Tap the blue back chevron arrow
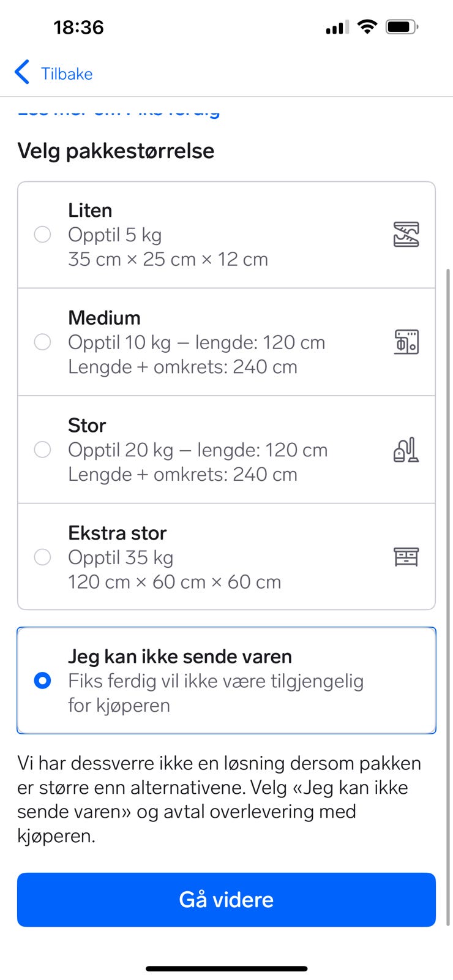Image resolution: width=453 pixels, height=980 pixels. [22, 72]
